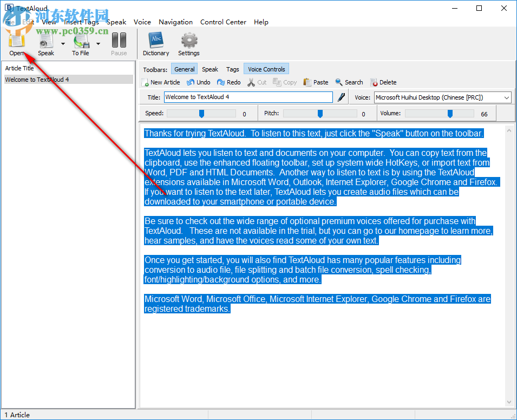Switch to the Tags toolbar tab
Screen dimensions: 517x420
tap(232, 69)
